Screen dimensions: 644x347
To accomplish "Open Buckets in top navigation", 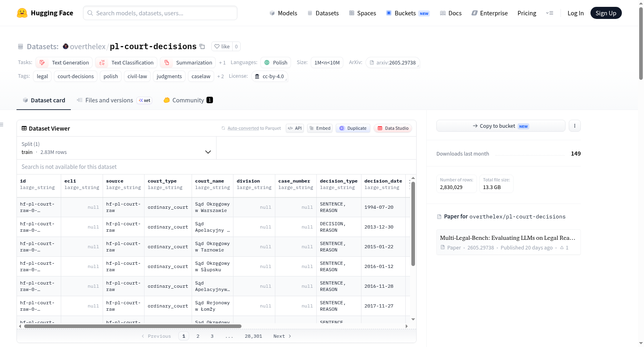I will [408, 13].
